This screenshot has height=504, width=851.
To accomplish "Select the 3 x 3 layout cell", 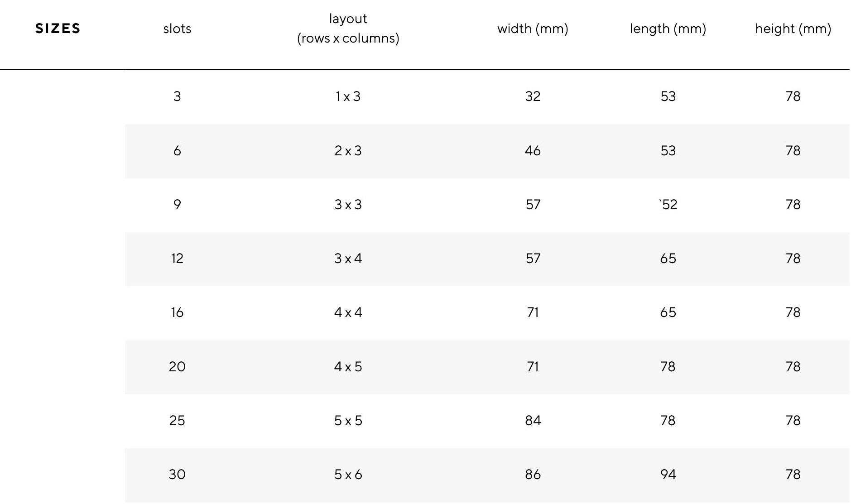I will [x=348, y=205].
